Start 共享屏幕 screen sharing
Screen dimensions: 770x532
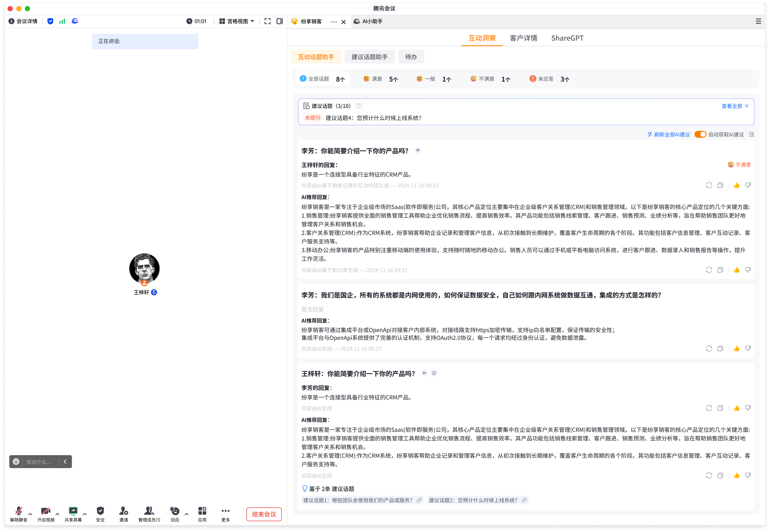73,514
